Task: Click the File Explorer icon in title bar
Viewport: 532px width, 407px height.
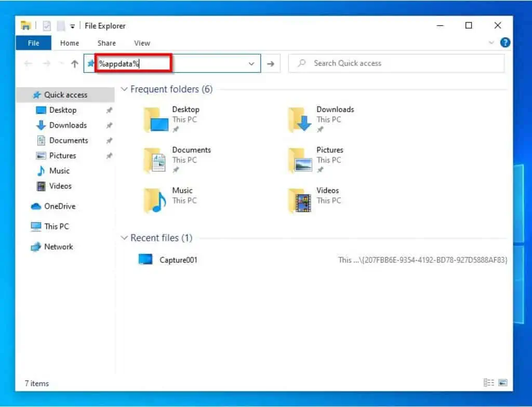Action: point(25,25)
